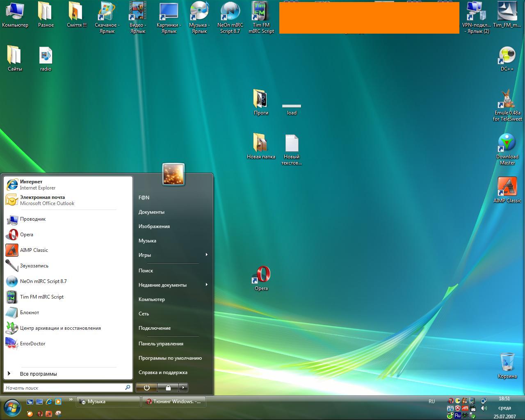This screenshot has width=525, height=420.
Task: Select Панель управления in Start menu
Action: 161,344
